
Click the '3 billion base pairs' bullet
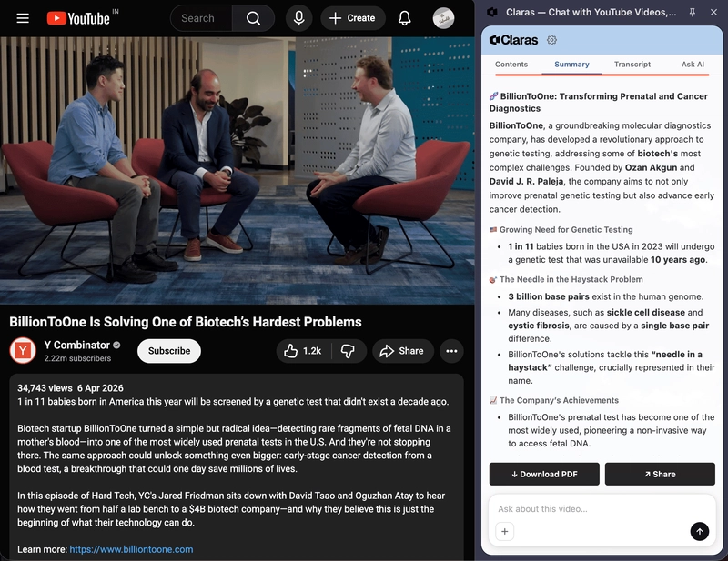pos(605,296)
